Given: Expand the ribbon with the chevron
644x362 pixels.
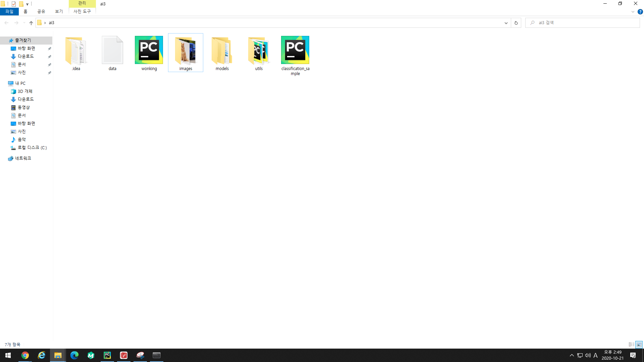Looking at the screenshot, I should click(x=633, y=12).
